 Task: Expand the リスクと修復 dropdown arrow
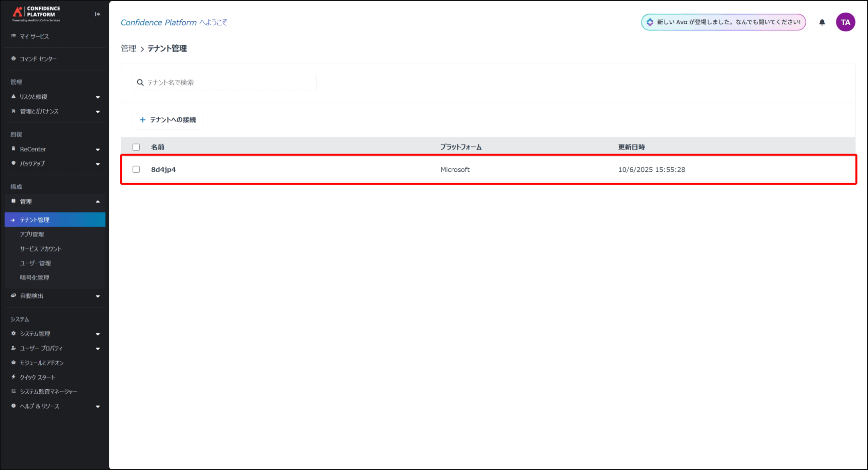click(98, 97)
